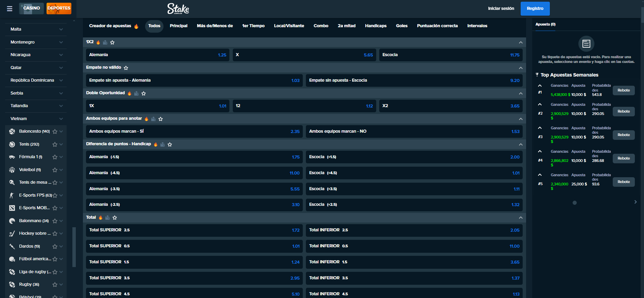This screenshot has height=298, width=644.
Task: Click Rebote on top bet #5
Action: pos(624,182)
